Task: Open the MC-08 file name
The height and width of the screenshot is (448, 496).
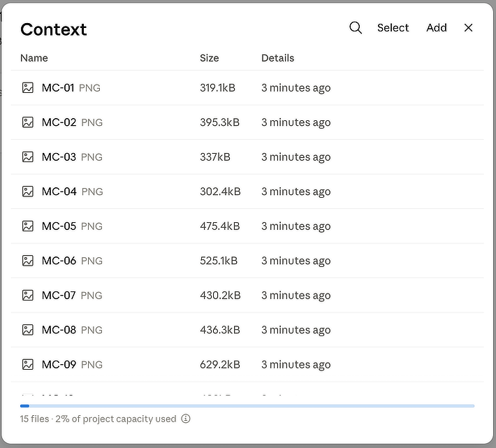Action: click(59, 330)
